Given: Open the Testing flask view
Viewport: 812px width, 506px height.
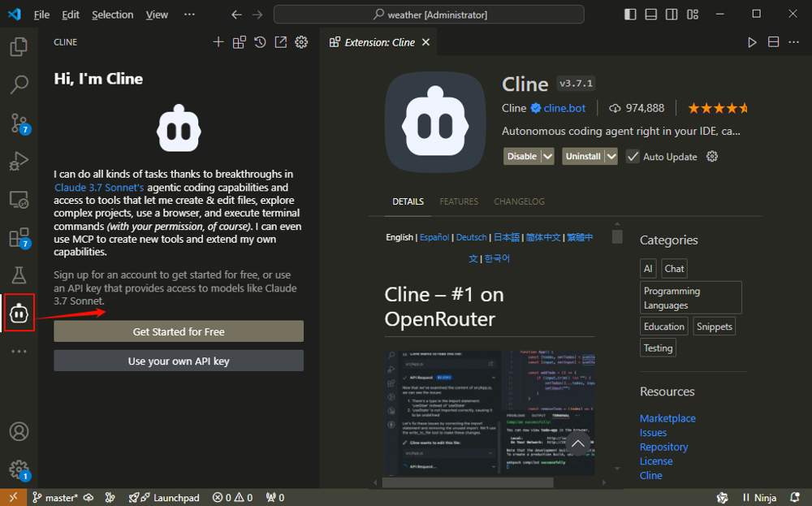Looking at the screenshot, I should 19,276.
